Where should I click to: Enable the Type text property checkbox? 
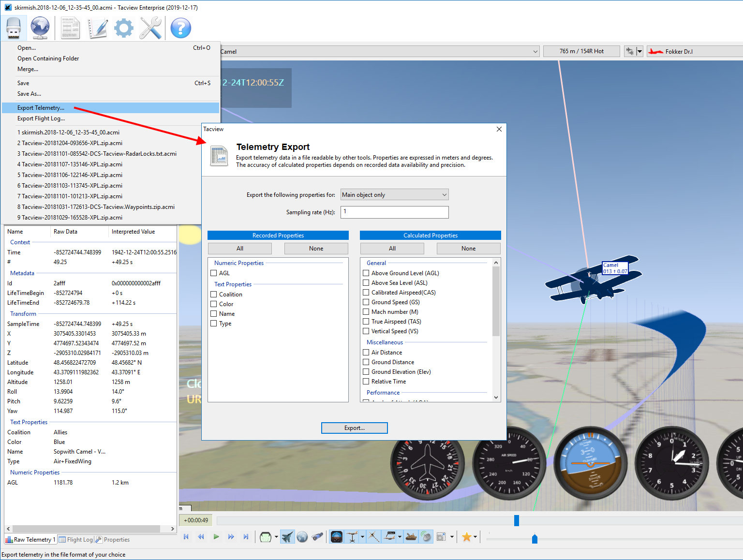tap(214, 324)
